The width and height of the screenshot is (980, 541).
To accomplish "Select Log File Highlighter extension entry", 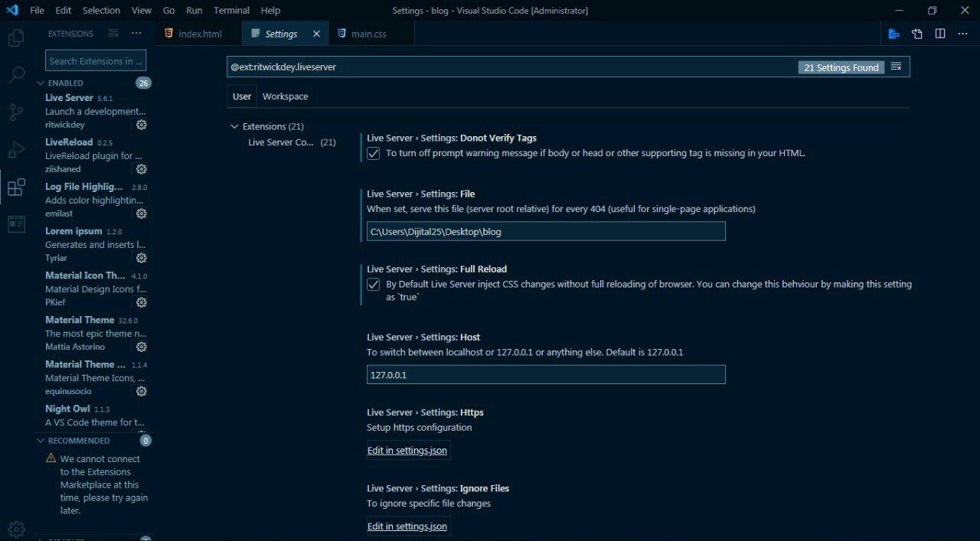I will coord(95,200).
